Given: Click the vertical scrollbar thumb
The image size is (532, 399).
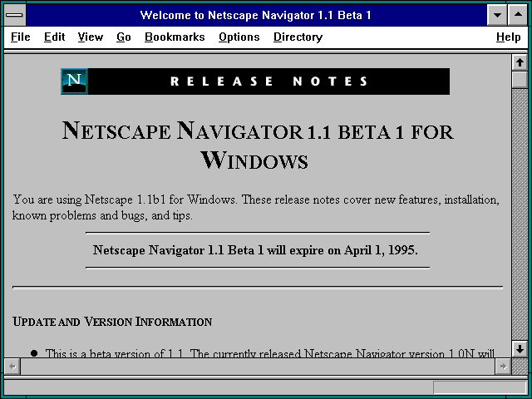Looking at the screenshot, I should [520, 80].
